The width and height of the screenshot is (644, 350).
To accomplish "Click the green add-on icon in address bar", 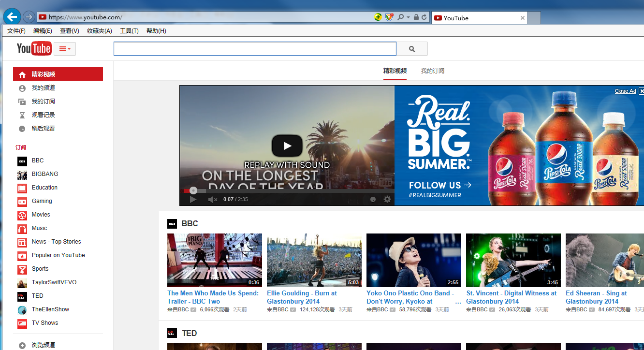I will pos(378,17).
